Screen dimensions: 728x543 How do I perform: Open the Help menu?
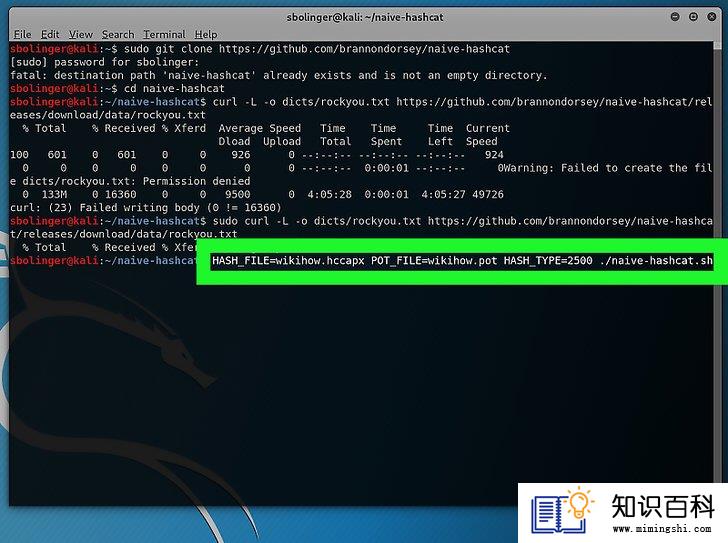click(206, 34)
